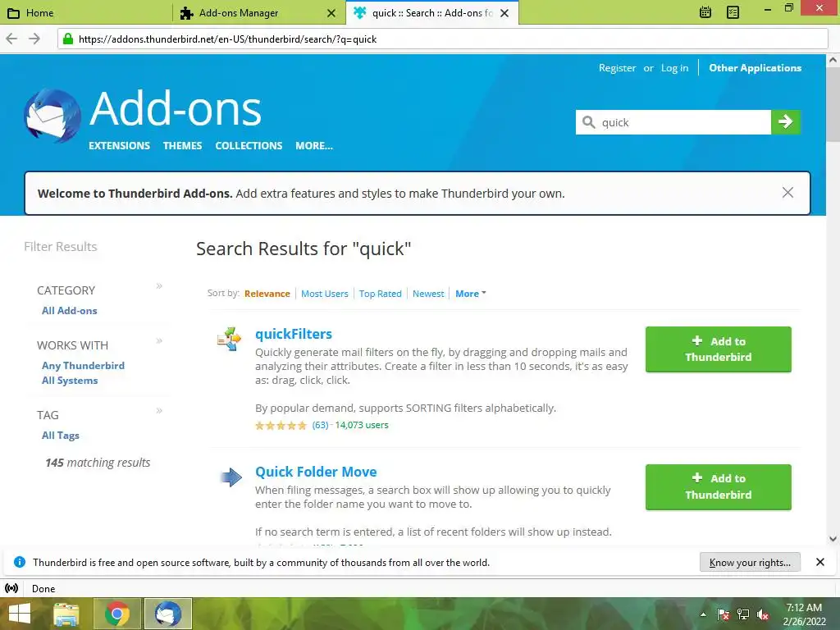Dismiss the Welcome to Thunderbird Add-ons banner
840x630 pixels.
(787, 192)
